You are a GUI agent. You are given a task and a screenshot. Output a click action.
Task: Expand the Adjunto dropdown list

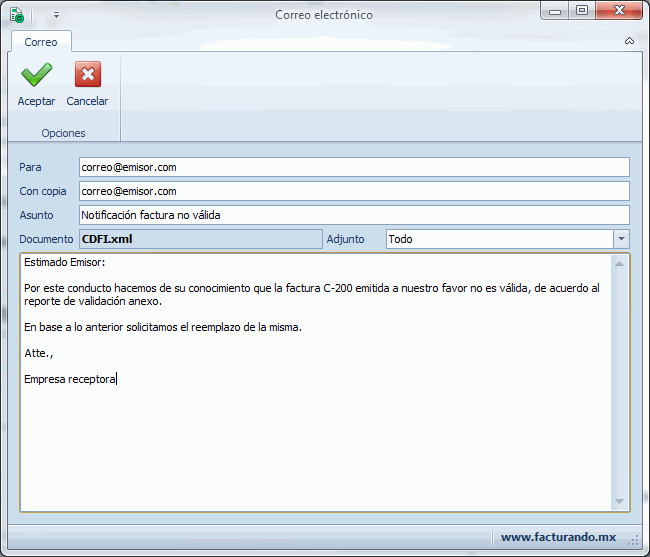(621, 239)
